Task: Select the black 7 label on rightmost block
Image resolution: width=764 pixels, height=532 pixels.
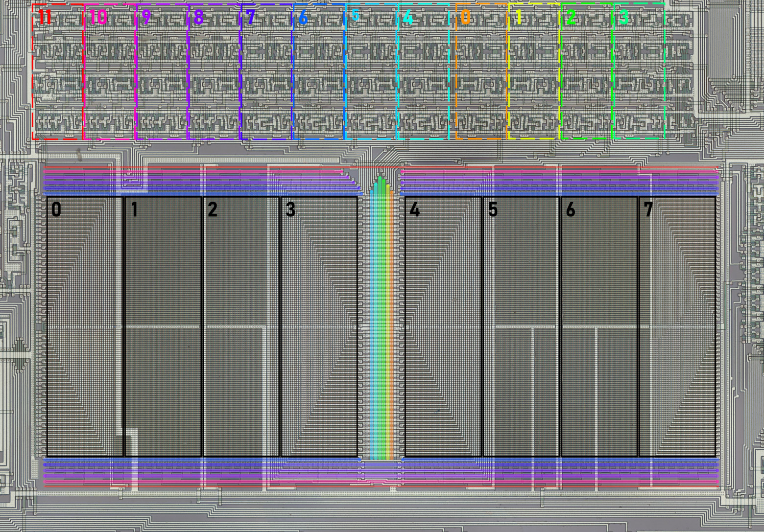Action: point(648,209)
